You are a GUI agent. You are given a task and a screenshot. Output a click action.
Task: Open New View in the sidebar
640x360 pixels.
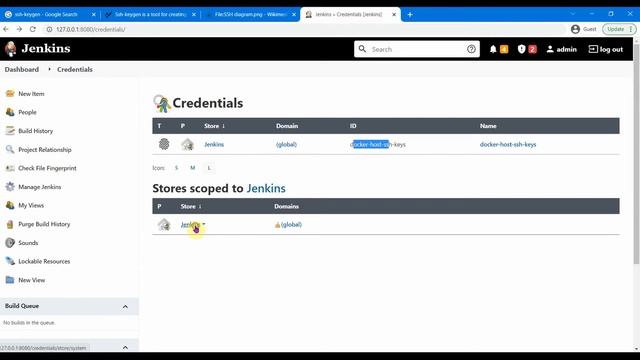pyautogui.click(x=31, y=280)
